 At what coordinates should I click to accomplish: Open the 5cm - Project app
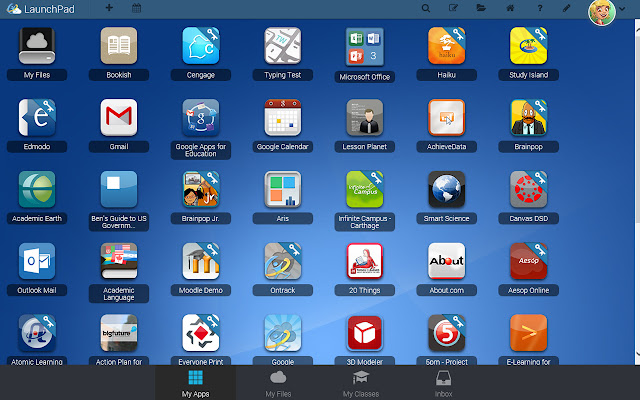click(447, 333)
